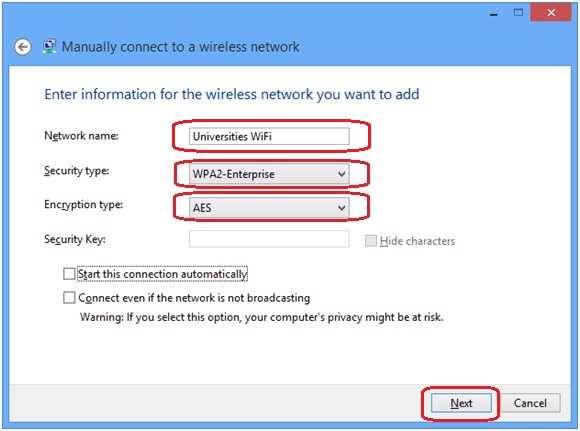
Task: Click the window title text
Action: (x=181, y=47)
